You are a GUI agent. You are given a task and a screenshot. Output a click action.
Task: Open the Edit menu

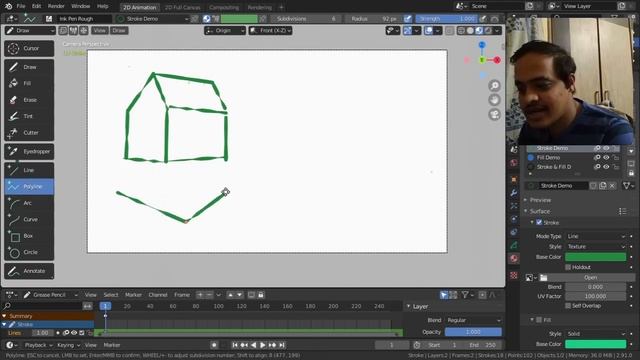(x=37, y=6)
